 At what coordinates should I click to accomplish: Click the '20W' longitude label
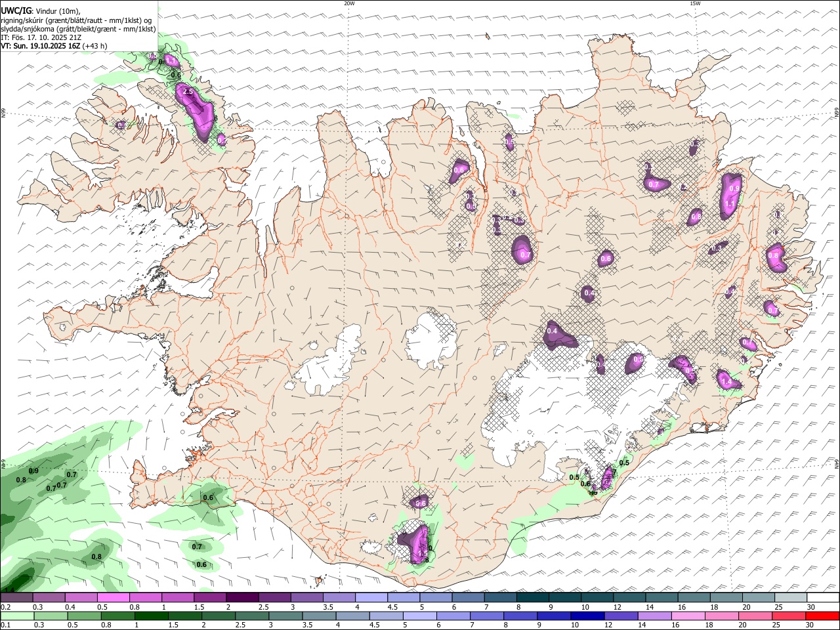tap(349, 3)
